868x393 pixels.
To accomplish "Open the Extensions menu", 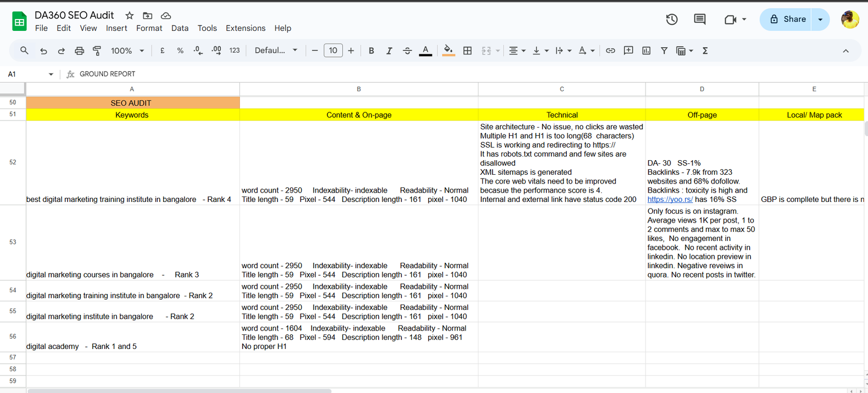I will (245, 28).
